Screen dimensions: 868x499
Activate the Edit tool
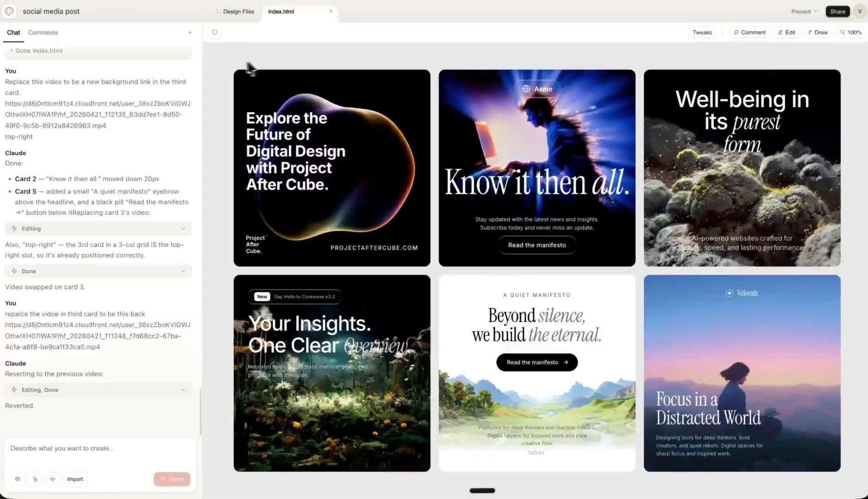[x=787, y=32]
